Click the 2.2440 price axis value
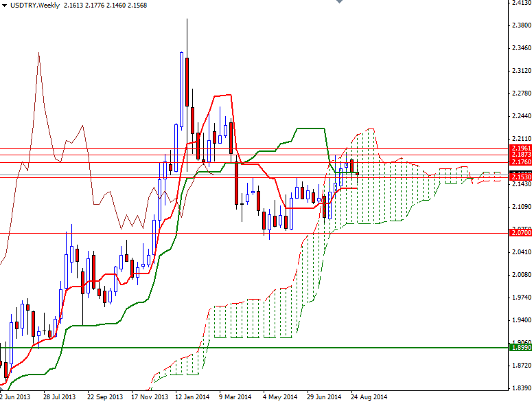532x402 pixels. 522,116
